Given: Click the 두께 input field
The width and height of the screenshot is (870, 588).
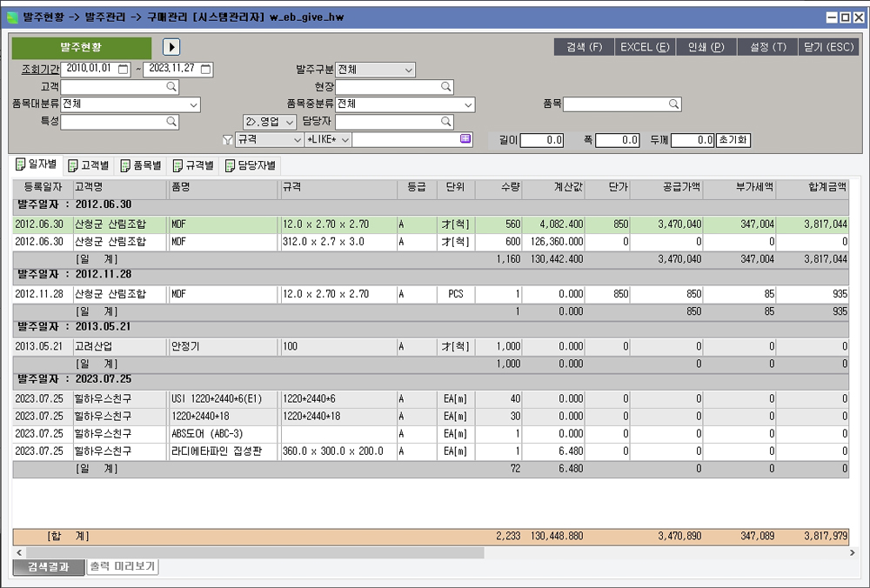Looking at the screenshot, I should pyautogui.click(x=693, y=140).
